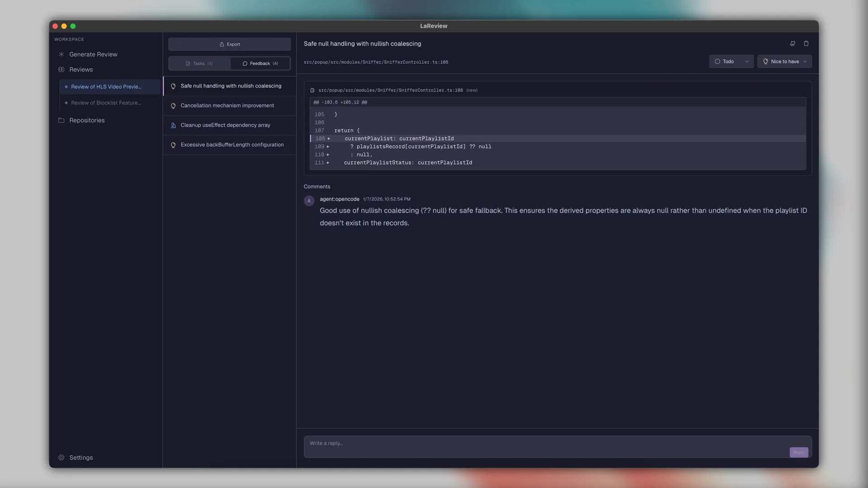Viewport: 868px width, 488px height.
Task: Switch to the Feedback tab
Action: pyautogui.click(x=260, y=63)
